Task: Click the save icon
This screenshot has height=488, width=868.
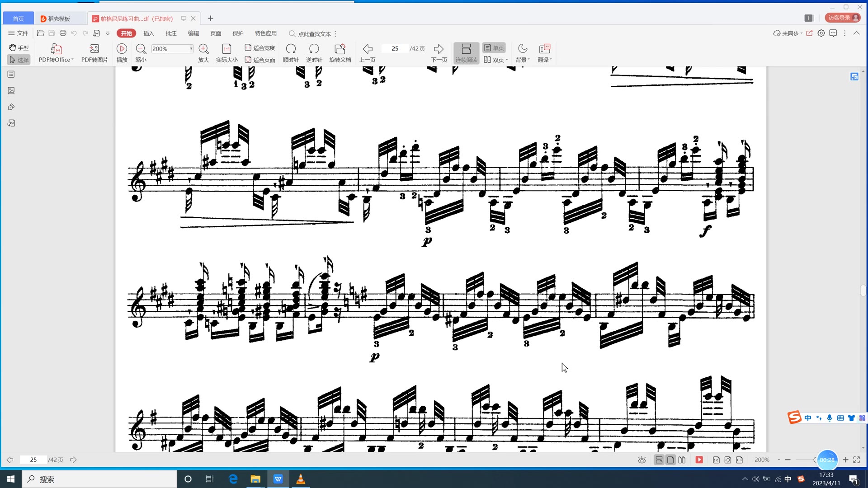Action: pos(52,33)
